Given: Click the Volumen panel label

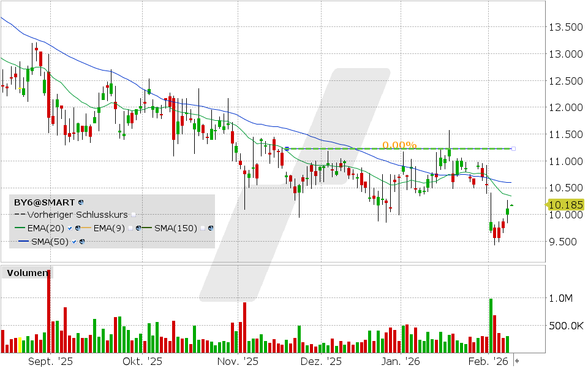Looking at the screenshot, I should tap(28, 272).
